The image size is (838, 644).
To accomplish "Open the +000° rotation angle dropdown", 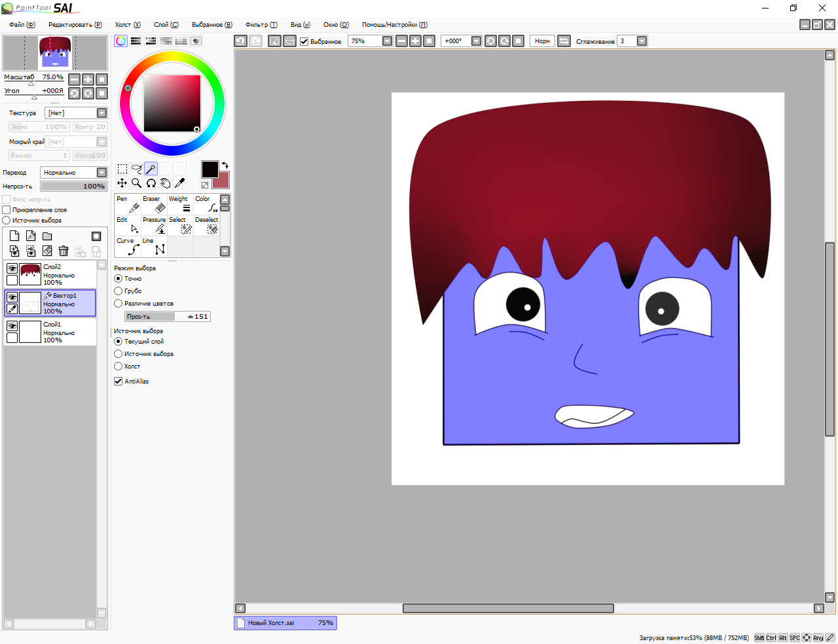I will (x=476, y=41).
